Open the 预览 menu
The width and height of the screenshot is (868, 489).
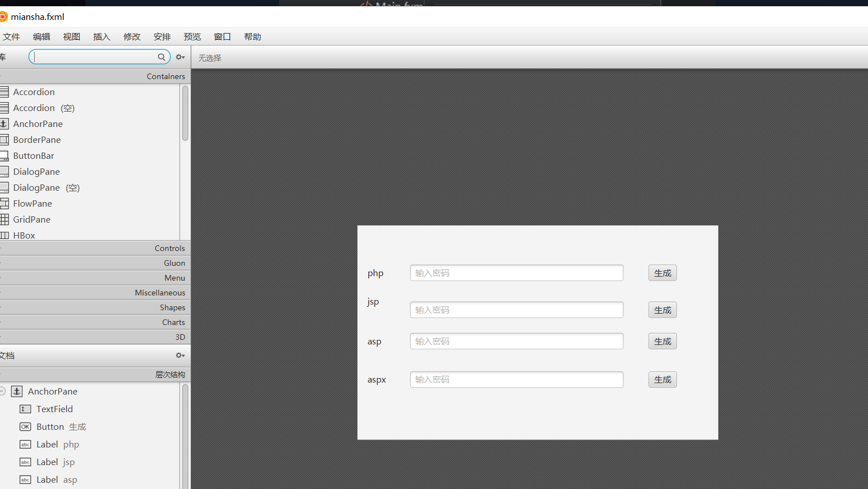pyautogui.click(x=192, y=36)
